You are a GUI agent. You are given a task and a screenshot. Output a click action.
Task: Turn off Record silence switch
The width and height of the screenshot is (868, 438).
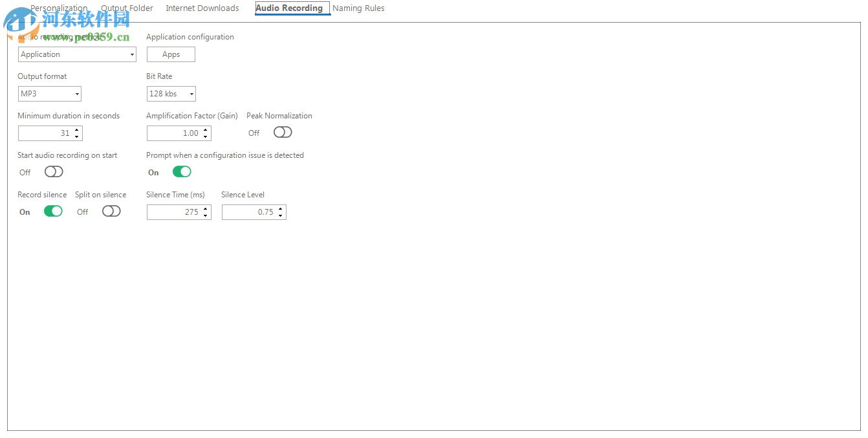(53, 211)
